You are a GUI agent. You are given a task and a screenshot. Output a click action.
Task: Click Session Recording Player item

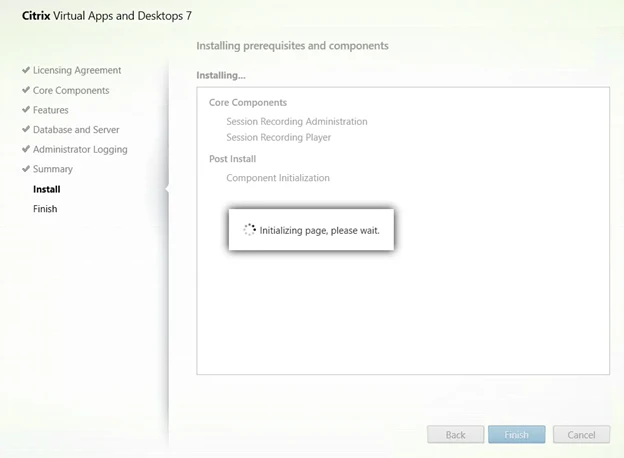279,137
